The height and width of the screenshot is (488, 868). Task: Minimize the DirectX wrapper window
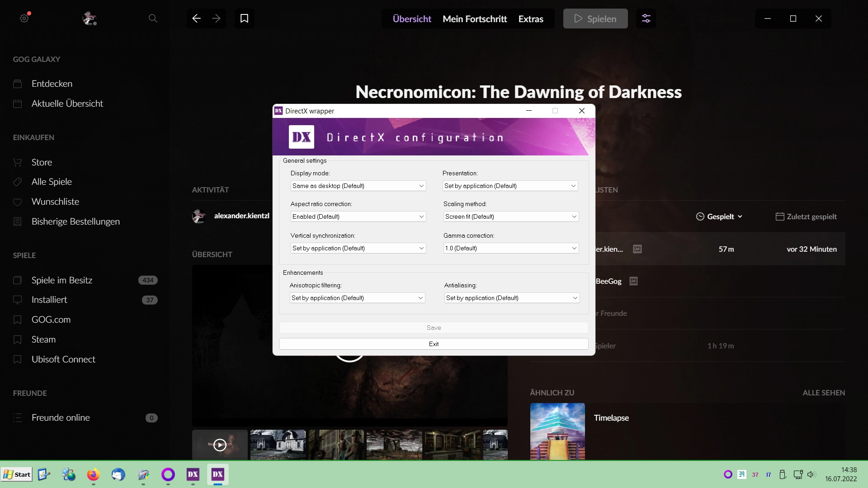[529, 111]
